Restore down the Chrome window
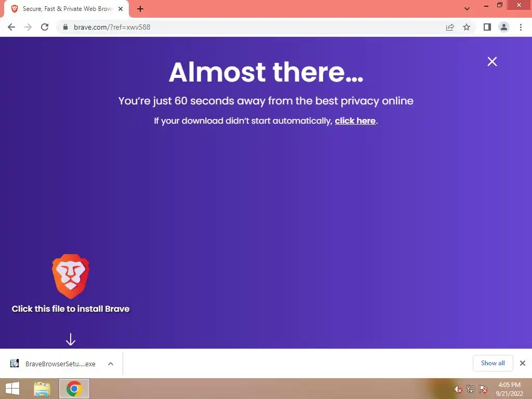Screen dimensions: 532x399 [x=500, y=5]
